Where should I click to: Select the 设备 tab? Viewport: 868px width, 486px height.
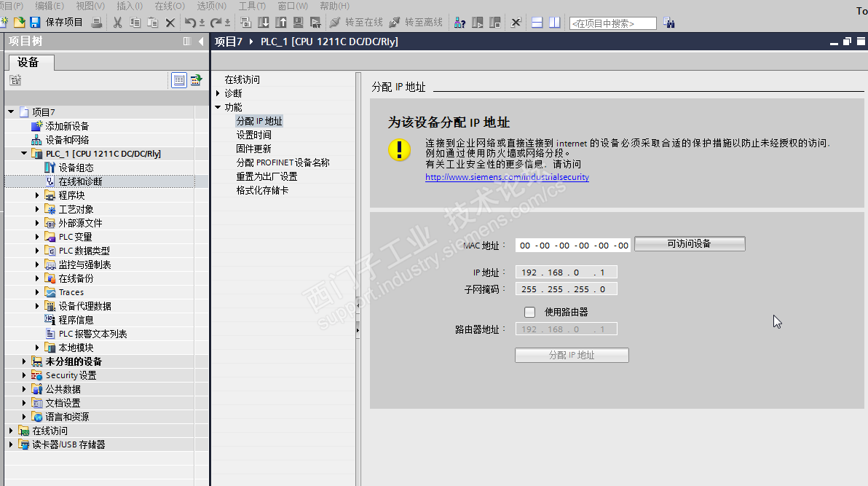pyautogui.click(x=31, y=62)
